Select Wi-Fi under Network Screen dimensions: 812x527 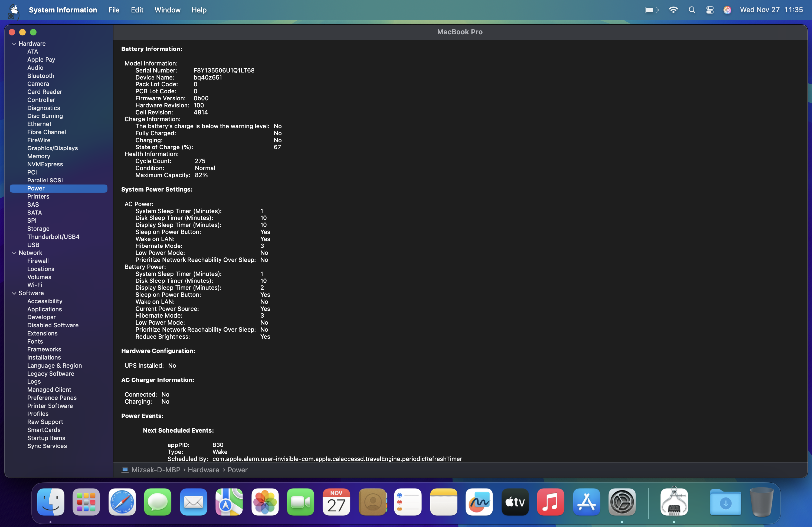point(35,285)
